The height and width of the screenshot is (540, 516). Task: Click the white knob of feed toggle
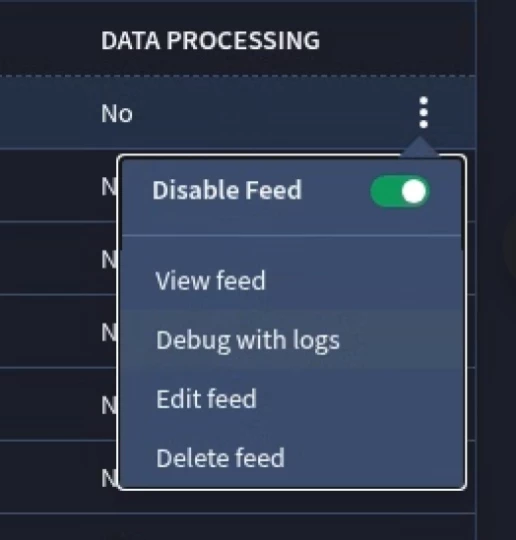pyautogui.click(x=414, y=191)
